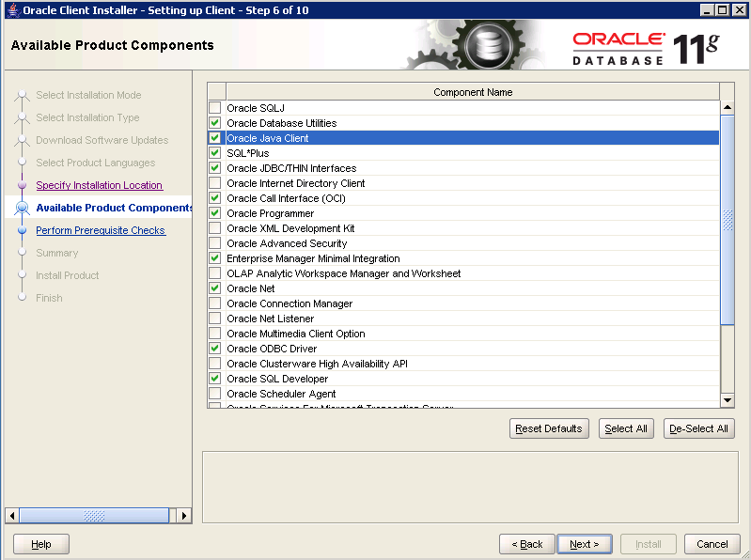Viewport: 751px width, 560px height.
Task: Check OLAP Analytic Workspace Manager checkbox
Action: click(215, 273)
